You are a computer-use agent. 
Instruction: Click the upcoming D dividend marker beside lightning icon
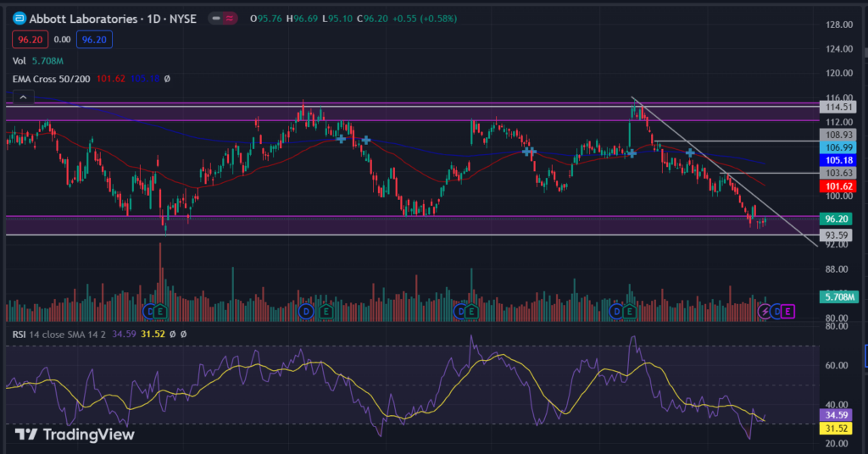coord(776,312)
